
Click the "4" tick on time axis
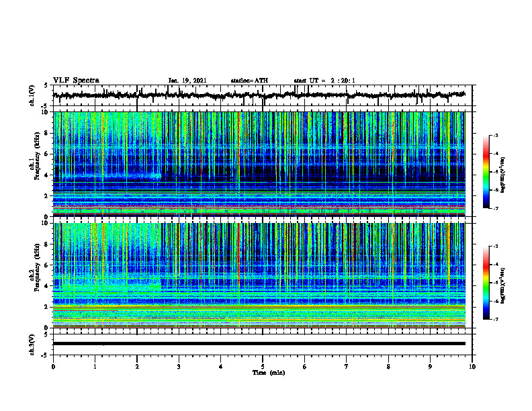[221, 367]
